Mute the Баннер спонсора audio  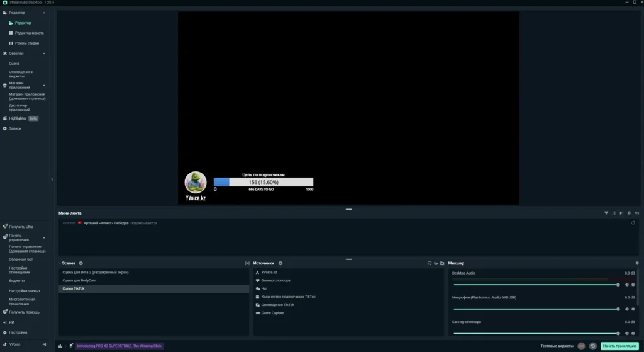coord(626,333)
